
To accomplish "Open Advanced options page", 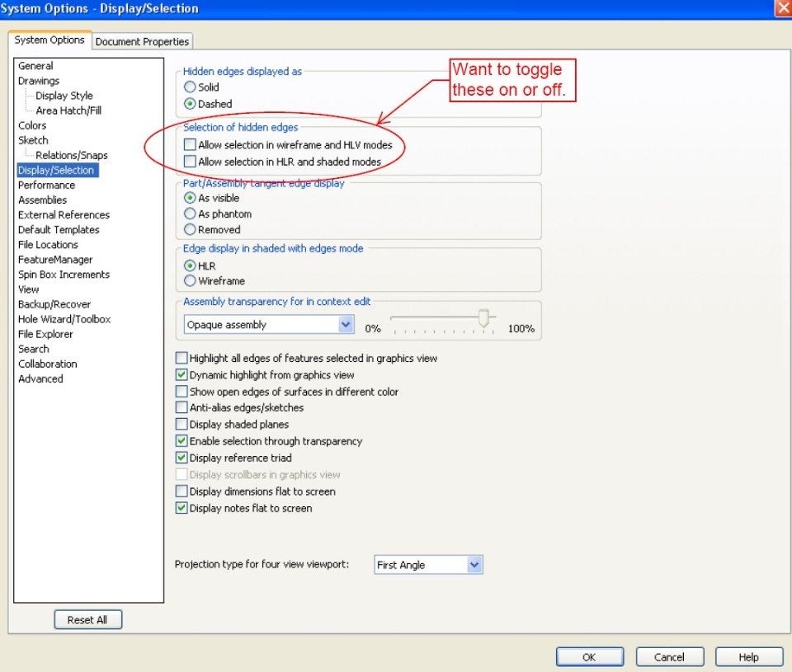I will click(x=40, y=378).
